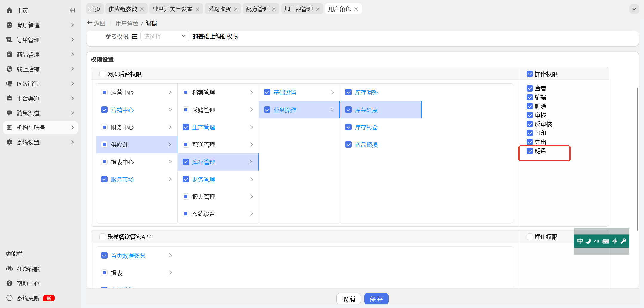Click the IME keyboard icon
644x308 pixels.
click(x=606, y=241)
